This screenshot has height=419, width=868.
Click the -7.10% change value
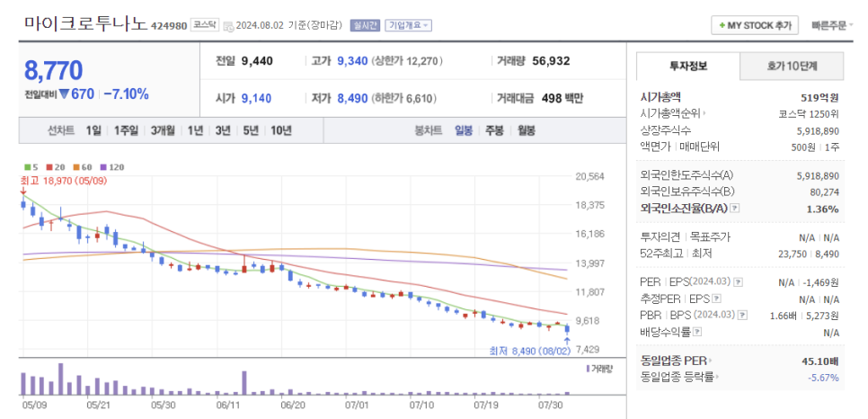coord(126,94)
